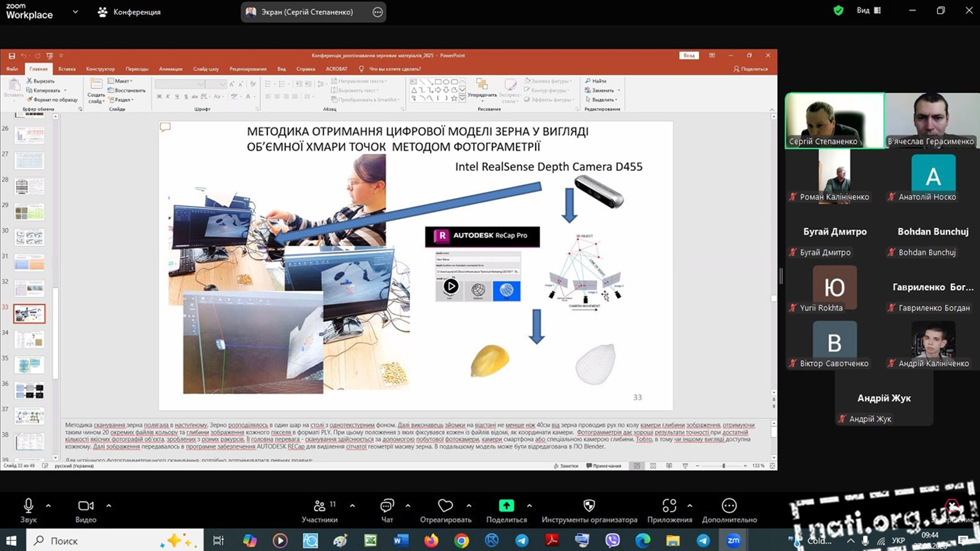Expand audio options arrow next to Звук
Viewport: 980px width, 551px height.
coord(48,506)
